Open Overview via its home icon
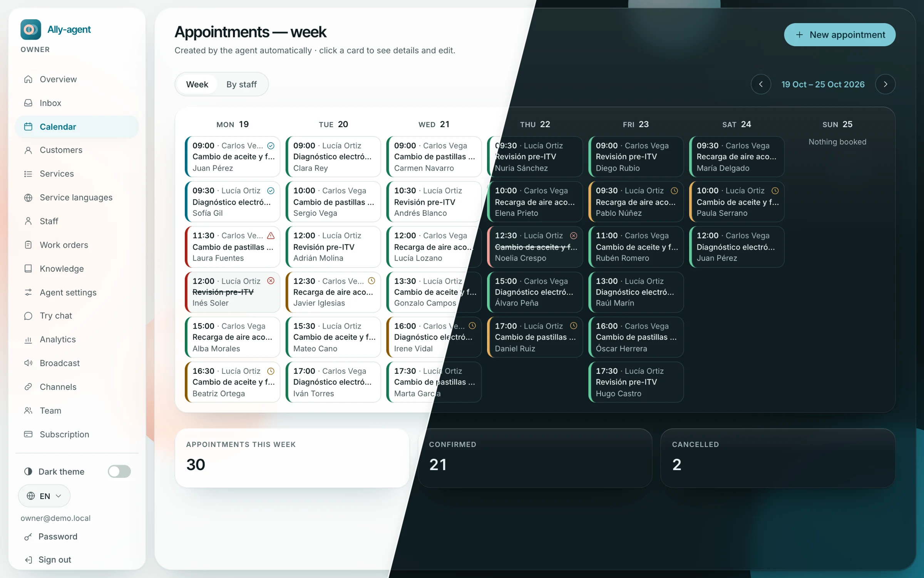This screenshot has height=578, width=924. [28, 79]
